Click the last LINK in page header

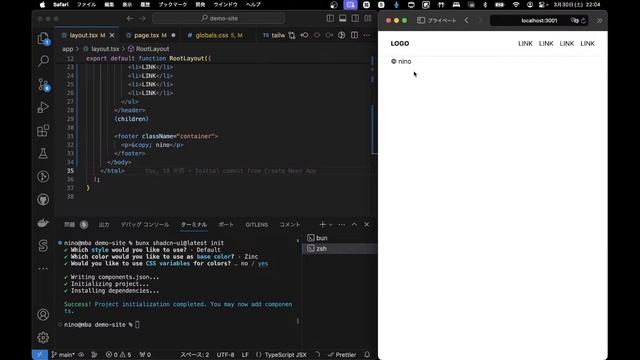(x=587, y=44)
